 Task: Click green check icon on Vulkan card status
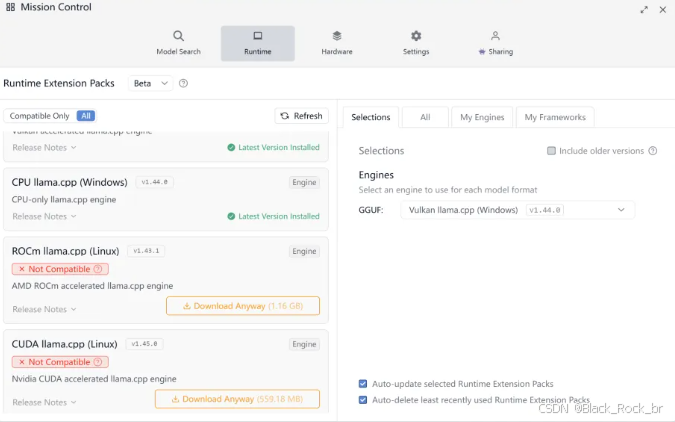231,147
